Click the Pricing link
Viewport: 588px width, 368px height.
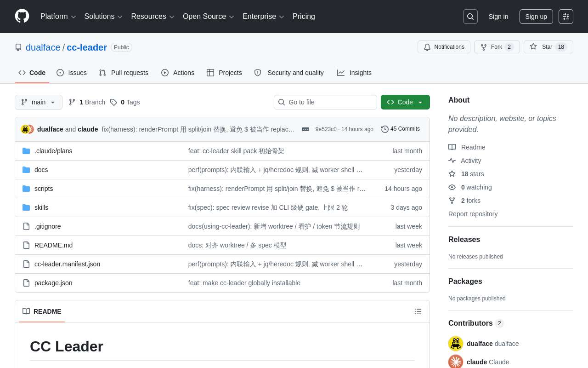point(304,17)
